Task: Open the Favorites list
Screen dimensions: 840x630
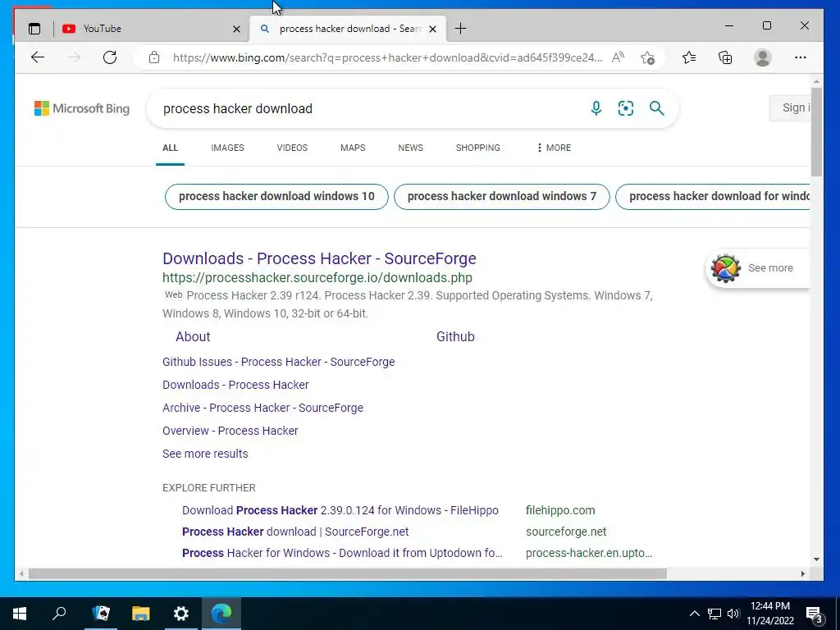Action: [x=689, y=57]
